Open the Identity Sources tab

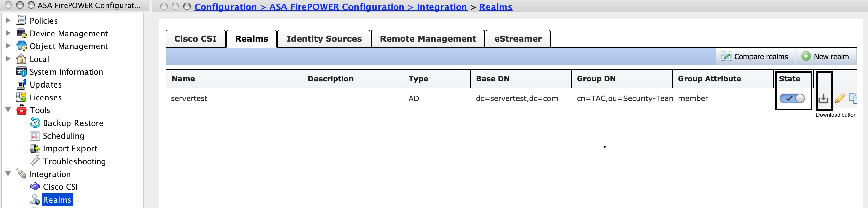[x=324, y=39]
